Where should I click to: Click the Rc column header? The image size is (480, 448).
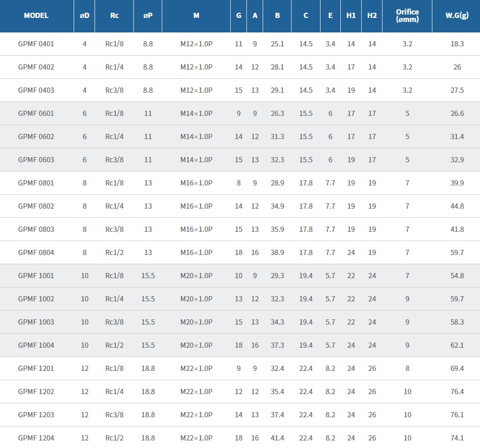114,16
